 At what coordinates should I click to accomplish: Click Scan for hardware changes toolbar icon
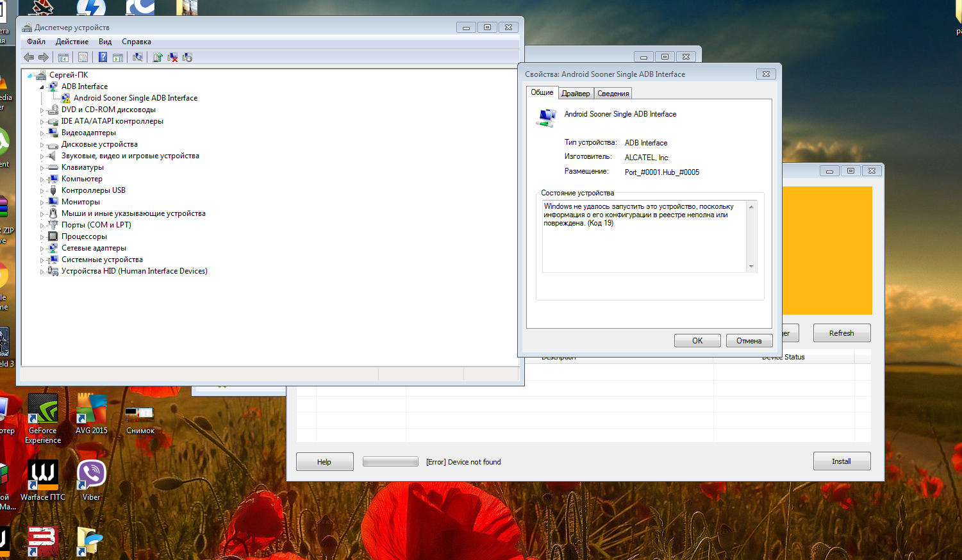pyautogui.click(x=137, y=57)
